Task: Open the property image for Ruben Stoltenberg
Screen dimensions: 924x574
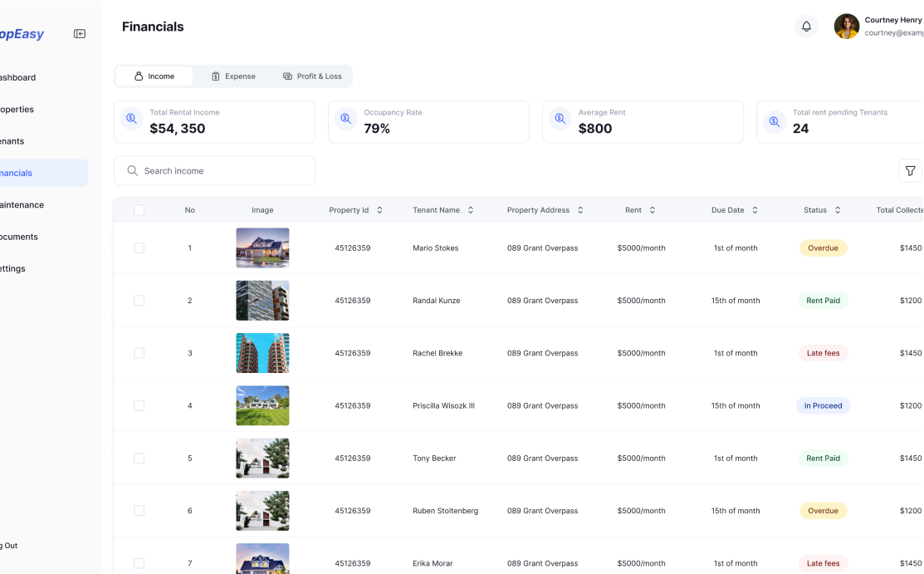Action: click(x=262, y=510)
